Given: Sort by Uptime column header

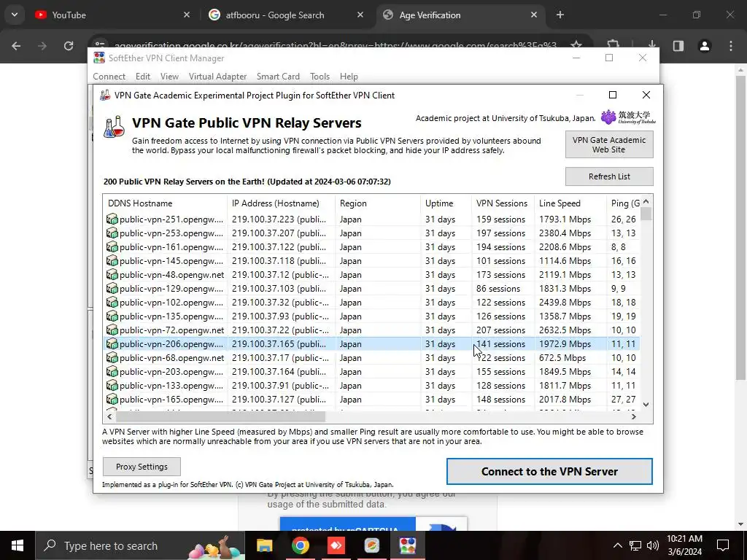Looking at the screenshot, I should tap(446, 203).
